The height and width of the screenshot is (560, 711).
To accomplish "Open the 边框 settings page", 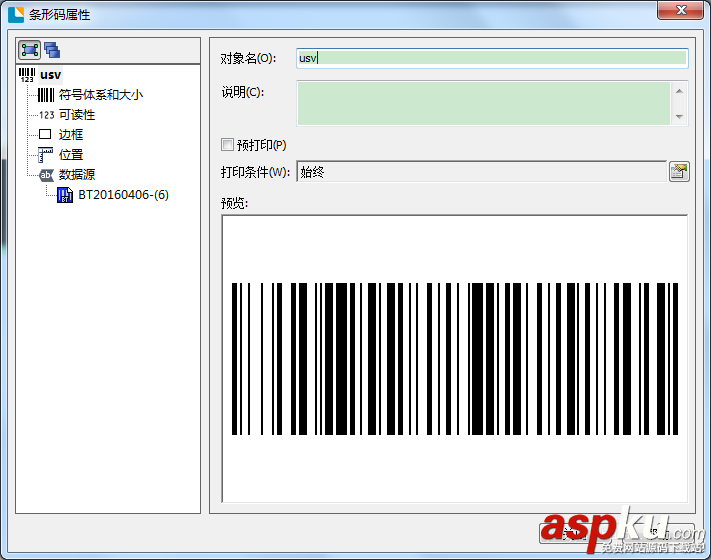I will [71, 135].
